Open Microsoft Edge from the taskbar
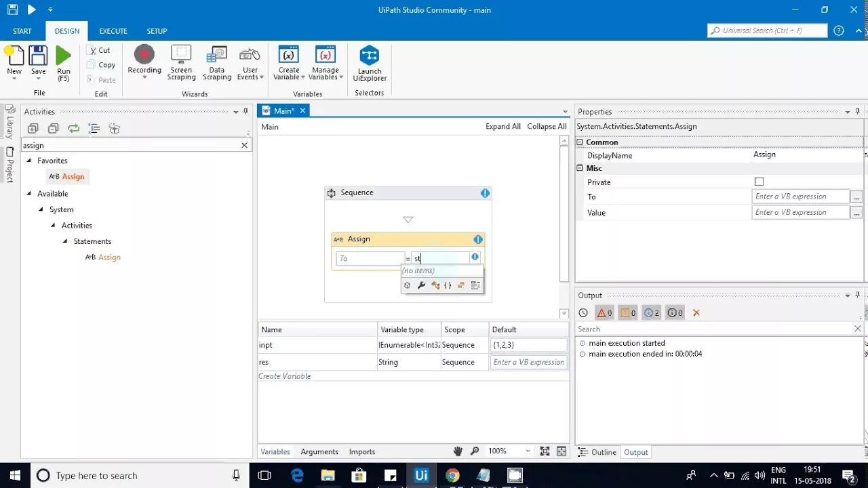 (x=297, y=475)
